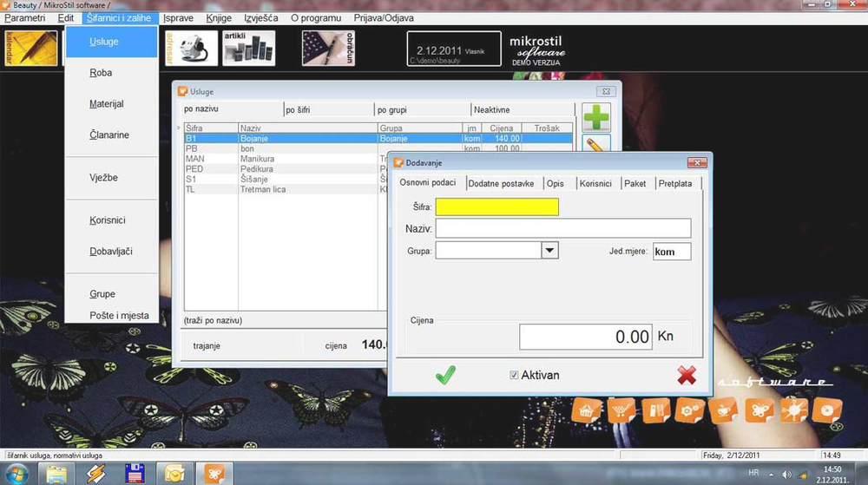Show hidden system tray icons
This screenshot has width=868, height=485.
pyautogui.click(x=771, y=475)
